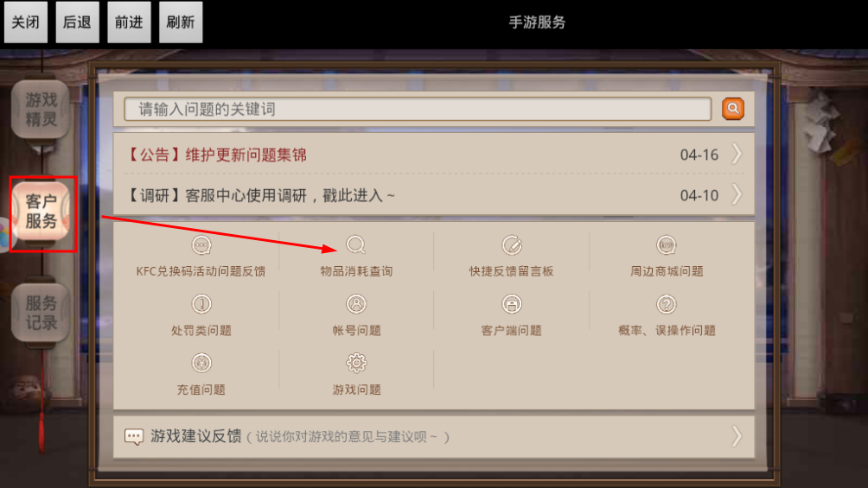868x488 pixels.
Task: Switch to 游戏精灵 side tab
Action: click(x=41, y=110)
